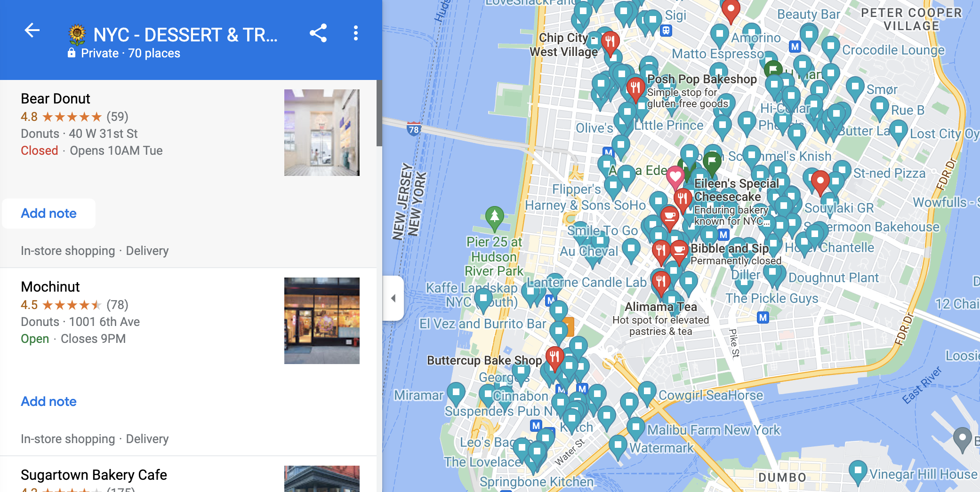Click the Amorino saved pin
Image resolution: width=980 pixels, height=492 pixels.
719,36
